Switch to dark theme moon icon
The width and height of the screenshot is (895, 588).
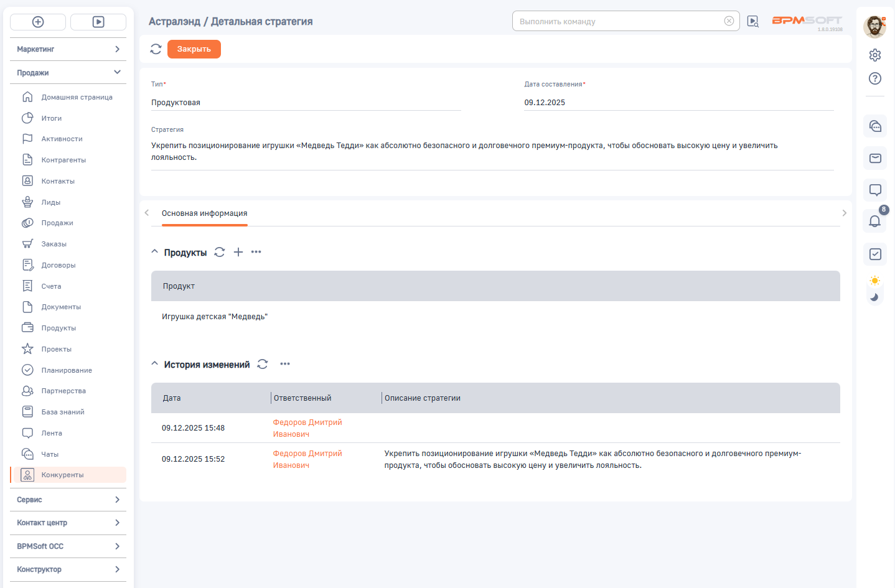coord(874,297)
